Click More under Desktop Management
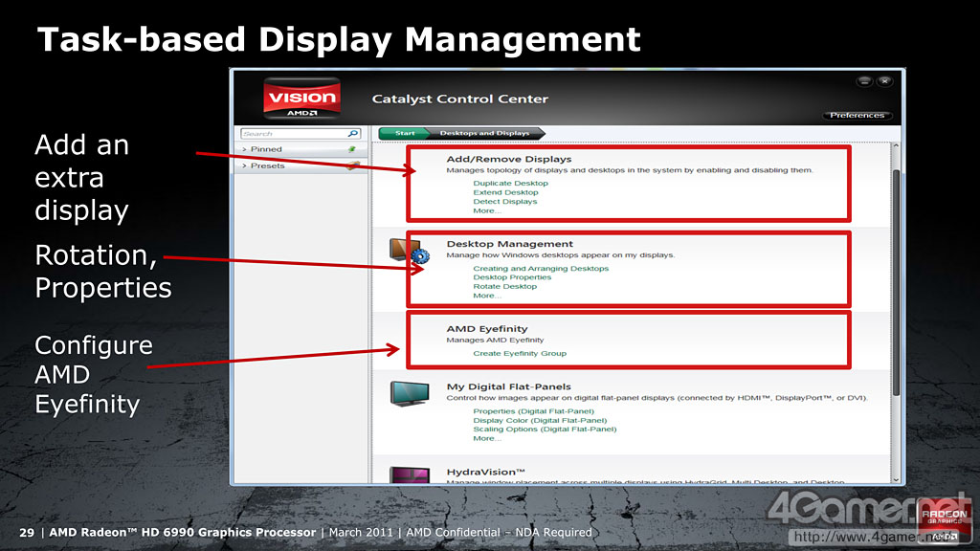This screenshot has height=551, width=980. tap(487, 297)
